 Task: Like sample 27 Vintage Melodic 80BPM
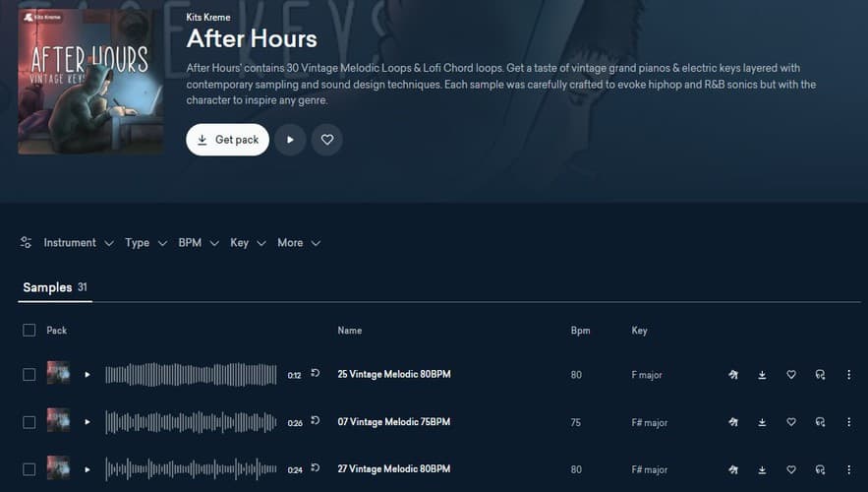coord(791,469)
